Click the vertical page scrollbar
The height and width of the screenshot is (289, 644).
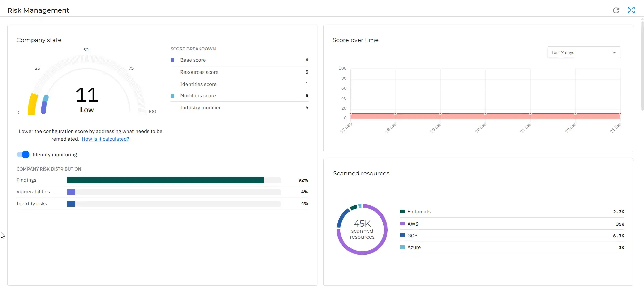642,65
